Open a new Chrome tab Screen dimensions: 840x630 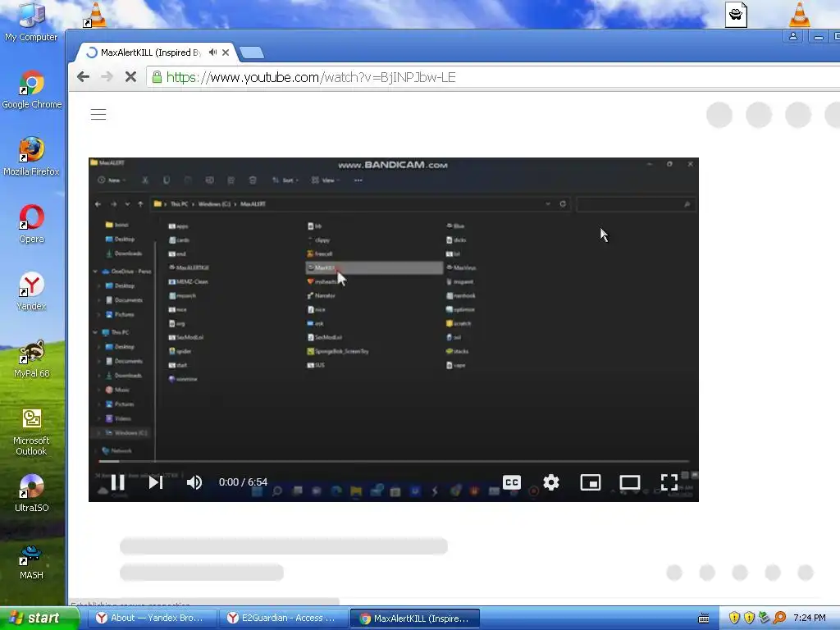(252, 52)
